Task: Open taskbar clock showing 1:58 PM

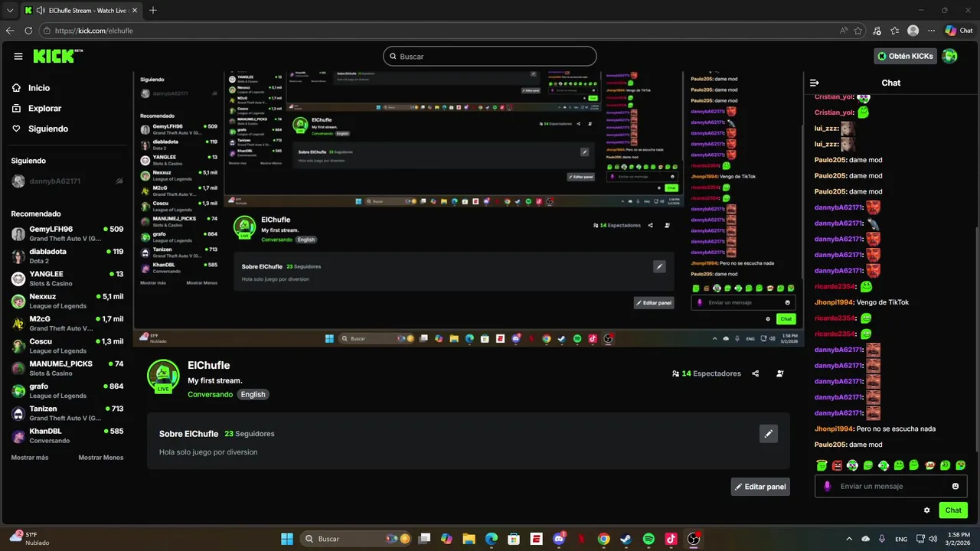Action: tap(959, 539)
